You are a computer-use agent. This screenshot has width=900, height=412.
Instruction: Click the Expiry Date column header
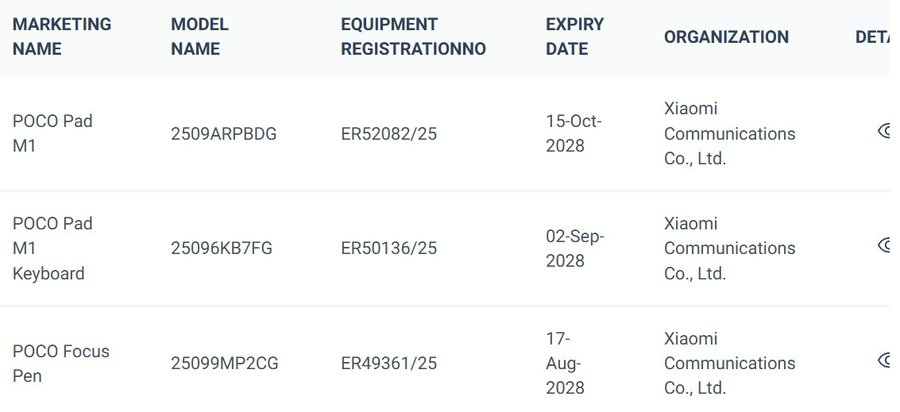[575, 36]
